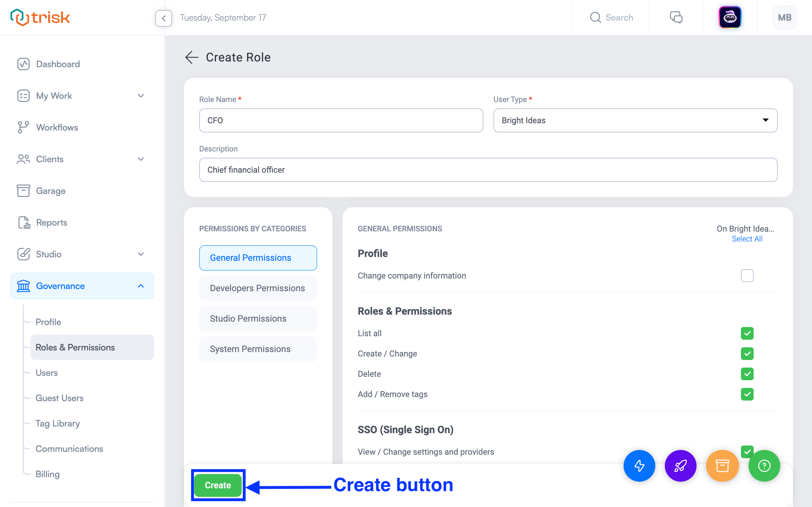
Task: Click the search magnifier icon
Action: point(595,17)
